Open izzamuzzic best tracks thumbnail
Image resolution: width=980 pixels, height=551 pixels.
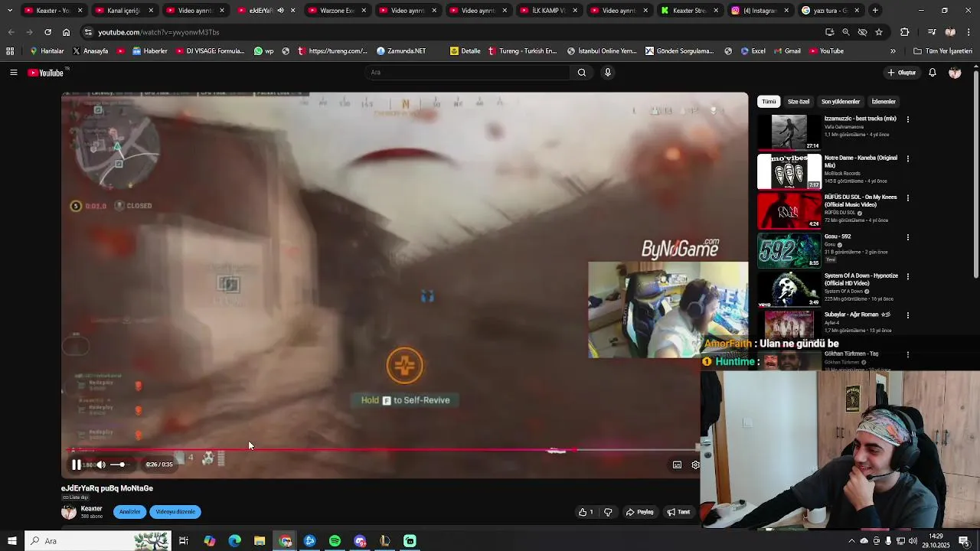pyautogui.click(x=789, y=132)
